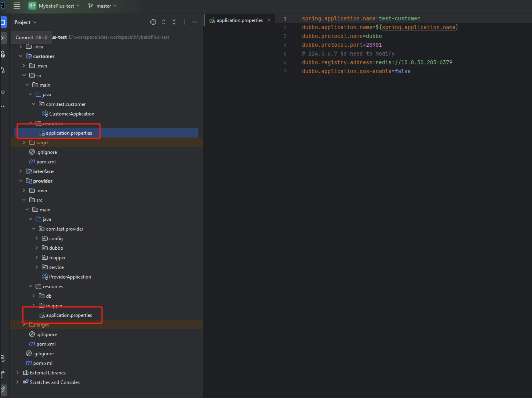The image size is (532, 398).
Task: Click the Commit tool window icon
Action: pyautogui.click(x=3, y=38)
